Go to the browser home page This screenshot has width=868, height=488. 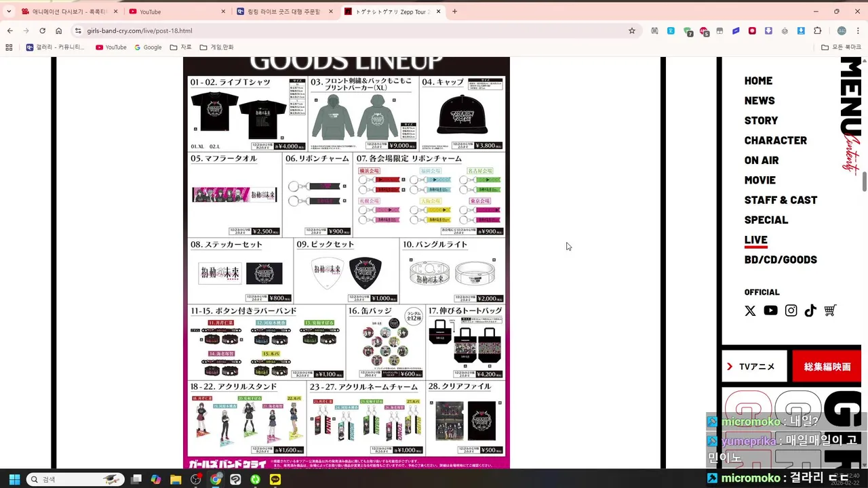(x=59, y=30)
